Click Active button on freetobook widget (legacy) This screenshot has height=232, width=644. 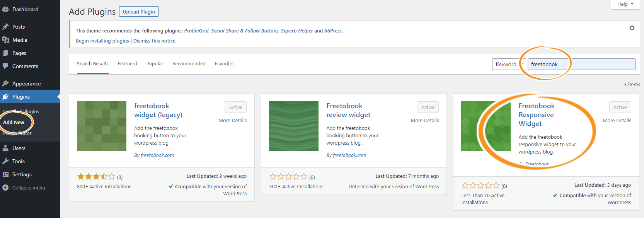[x=236, y=107]
